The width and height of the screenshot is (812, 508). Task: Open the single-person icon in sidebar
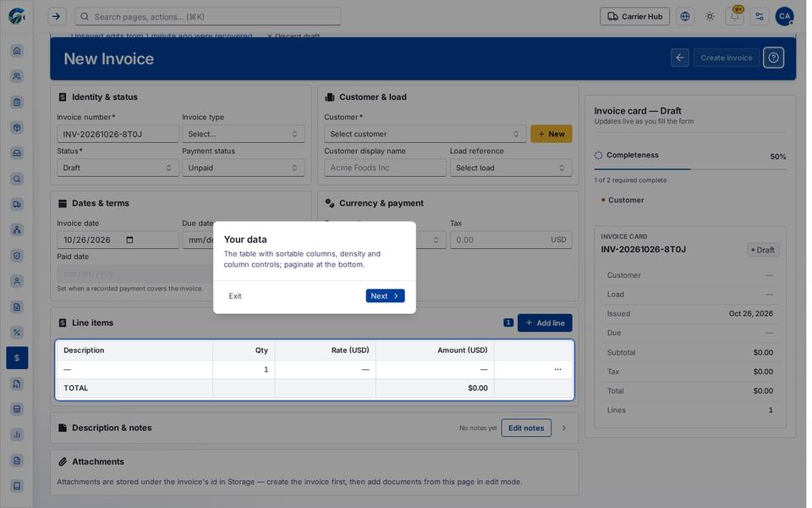[x=17, y=281]
